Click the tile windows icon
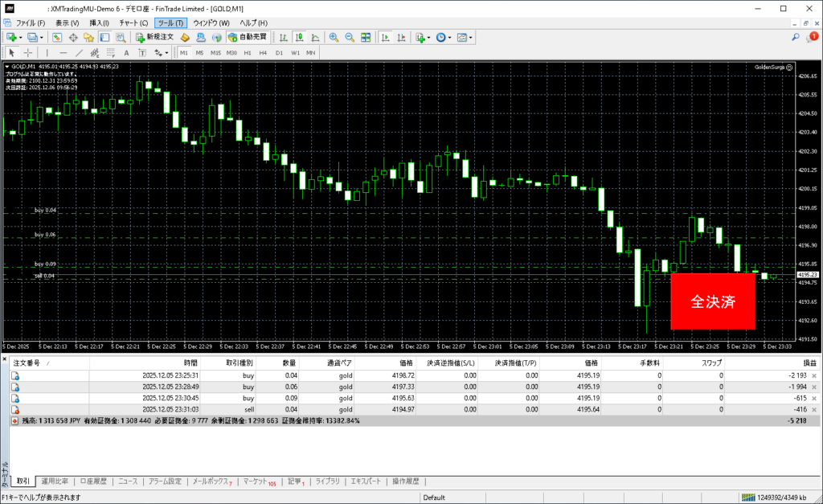Screen dimensions: 823x504 pos(366,38)
